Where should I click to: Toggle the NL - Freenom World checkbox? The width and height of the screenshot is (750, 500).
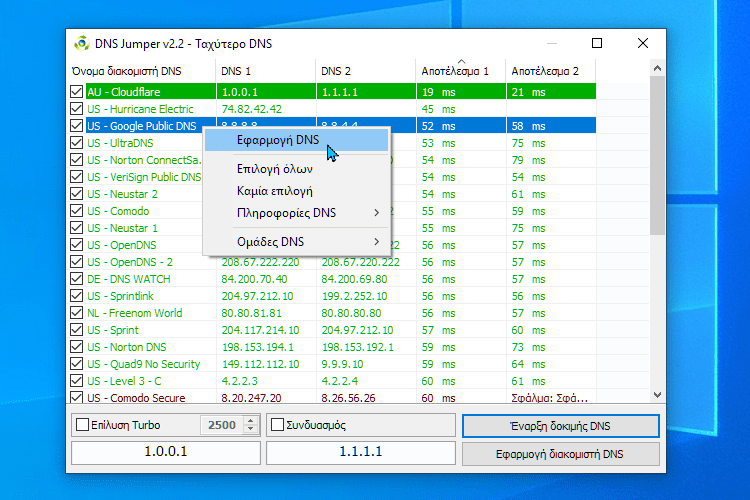[76, 312]
